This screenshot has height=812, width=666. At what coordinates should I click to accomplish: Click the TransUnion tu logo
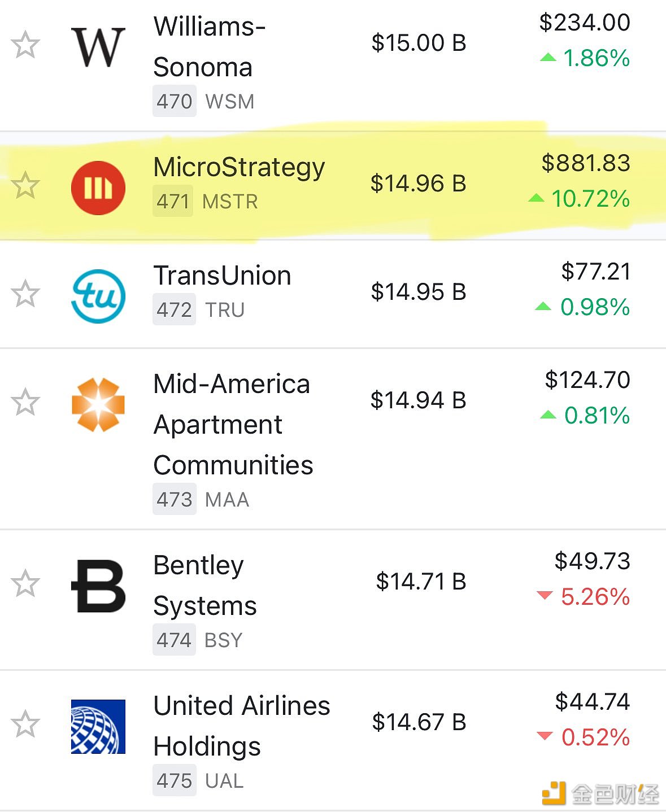pos(98,296)
